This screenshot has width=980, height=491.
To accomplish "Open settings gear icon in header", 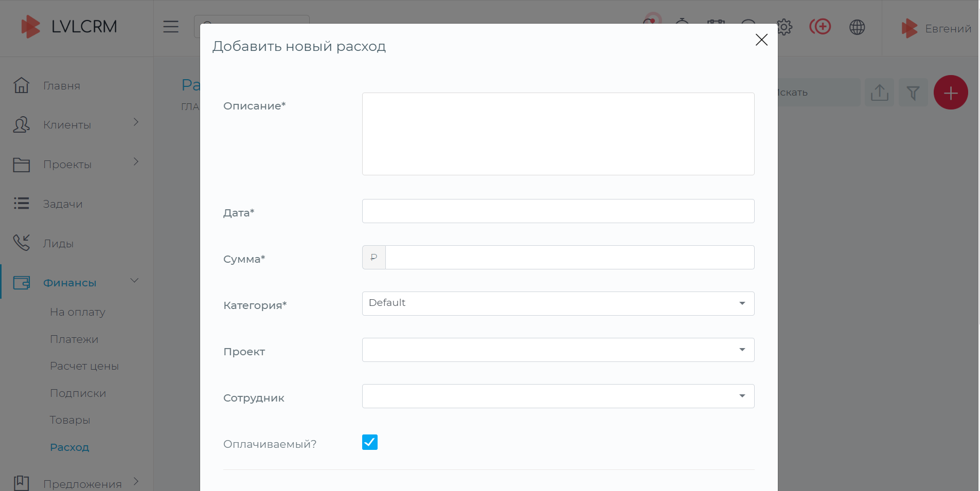I will coord(785,27).
